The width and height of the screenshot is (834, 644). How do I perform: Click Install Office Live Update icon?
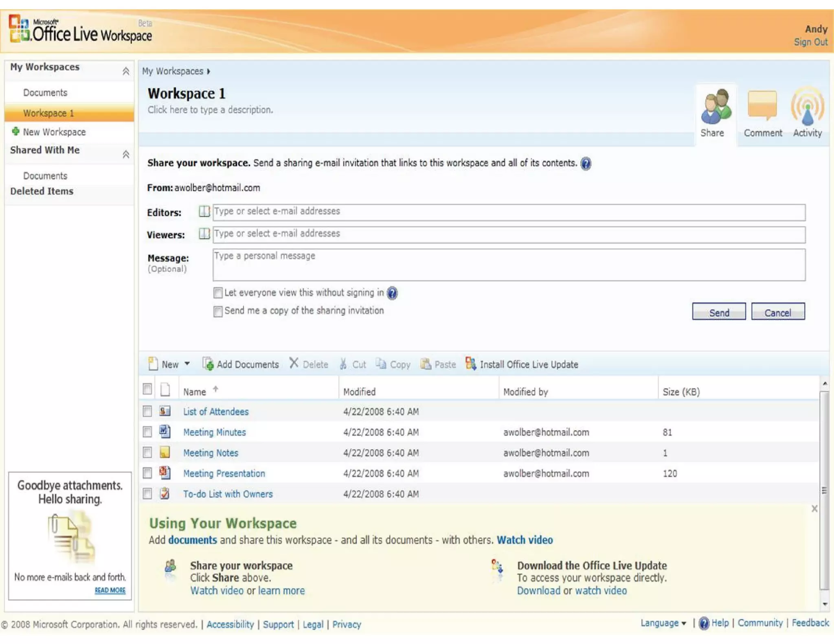tap(471, 364)
